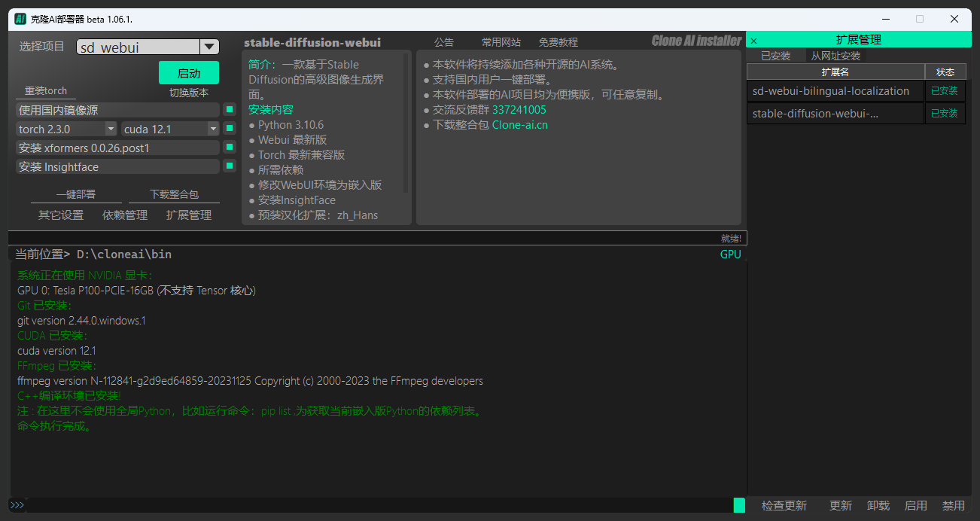Close the 扩展管理 panel with X icon

pyautogui.click(x=754, y=41)
